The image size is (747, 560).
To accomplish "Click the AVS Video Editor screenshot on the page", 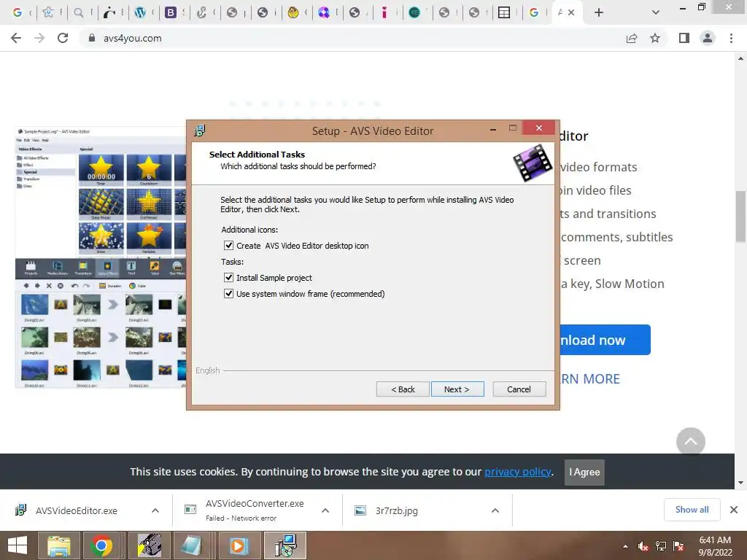I will tap(100, 257).
